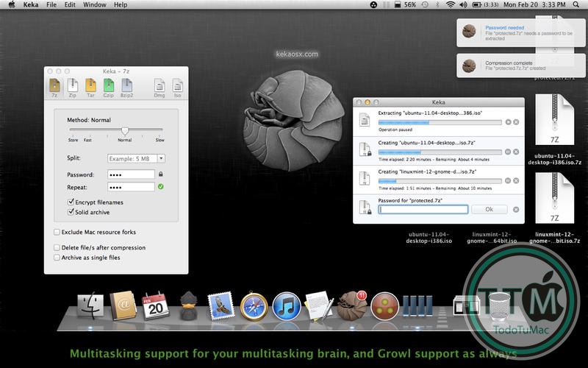This screenshot has width=588, height=368.
Task: Select the 7z format icon
Action: 54,88
